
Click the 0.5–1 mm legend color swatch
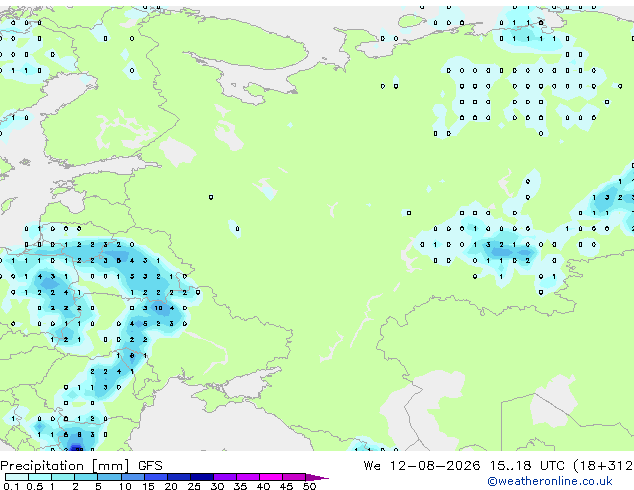coord(40,477)
